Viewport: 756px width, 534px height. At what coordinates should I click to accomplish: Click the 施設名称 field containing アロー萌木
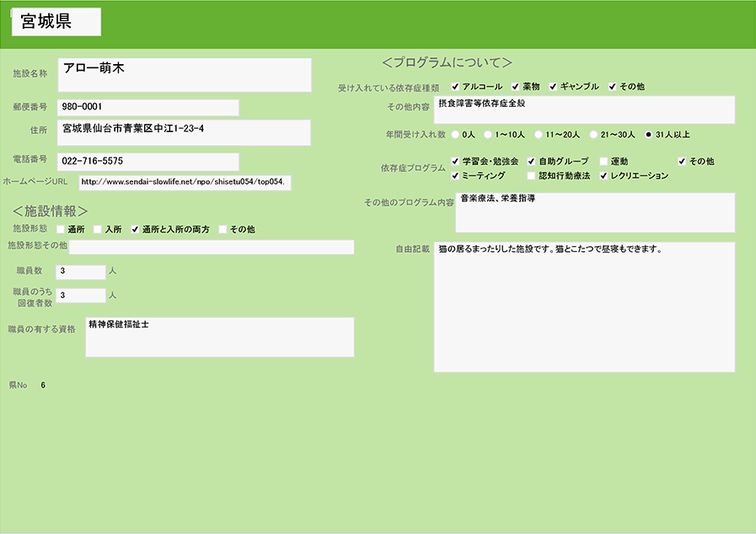pos(184,75)
